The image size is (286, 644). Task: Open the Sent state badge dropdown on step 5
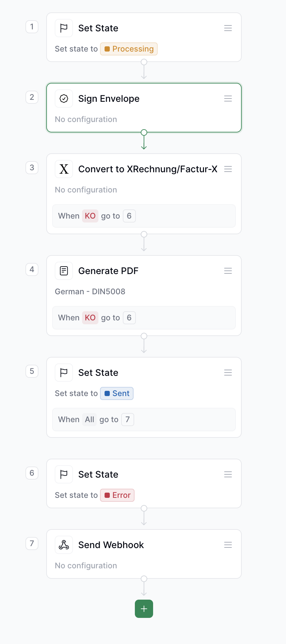[x=117, y=393]
